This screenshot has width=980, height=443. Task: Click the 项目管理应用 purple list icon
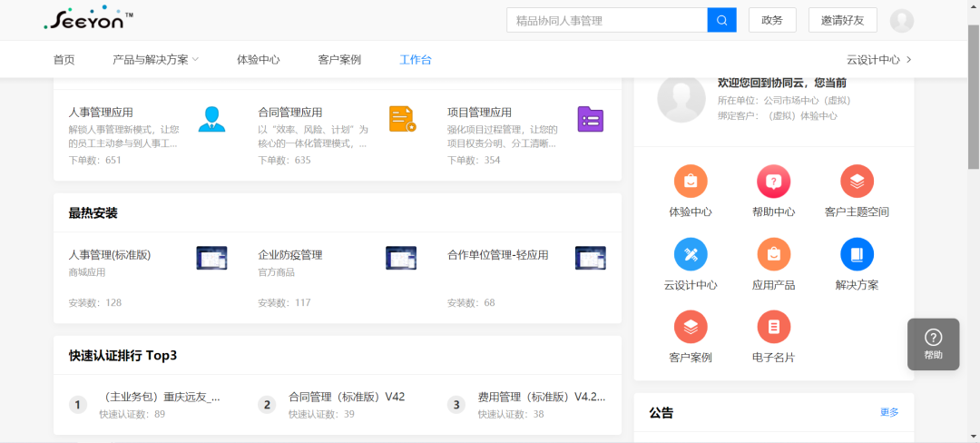(x=591, y=119)
